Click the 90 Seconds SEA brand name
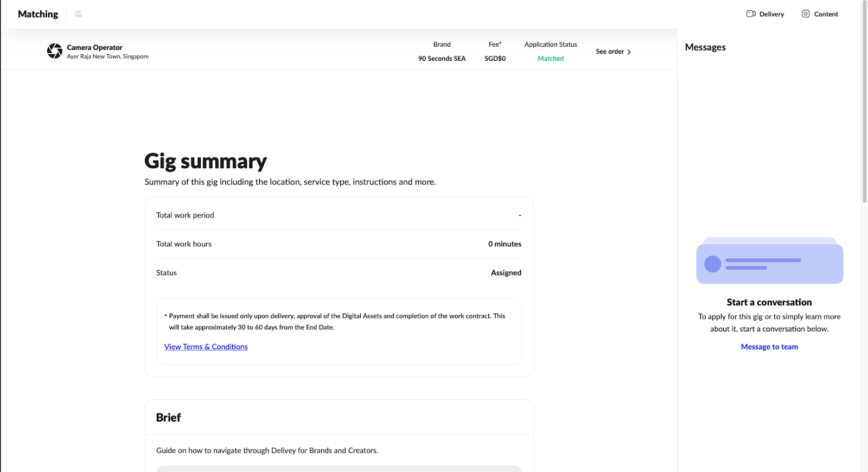 pos(442,59)
